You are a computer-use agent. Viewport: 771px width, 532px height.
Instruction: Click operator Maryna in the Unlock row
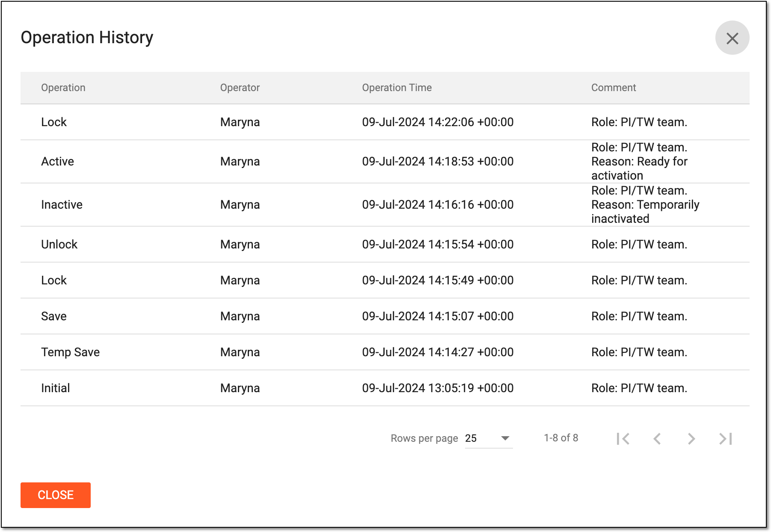point(240,244)
